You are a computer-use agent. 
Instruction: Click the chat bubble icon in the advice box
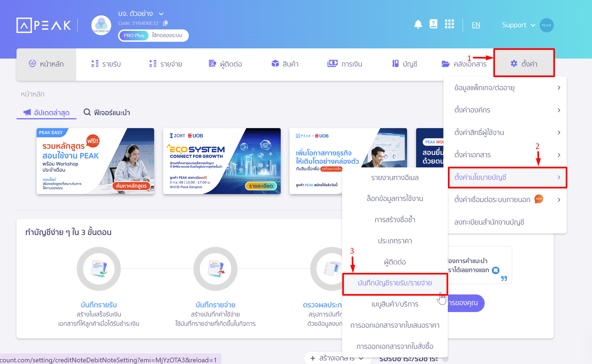(x=496, y=270)
